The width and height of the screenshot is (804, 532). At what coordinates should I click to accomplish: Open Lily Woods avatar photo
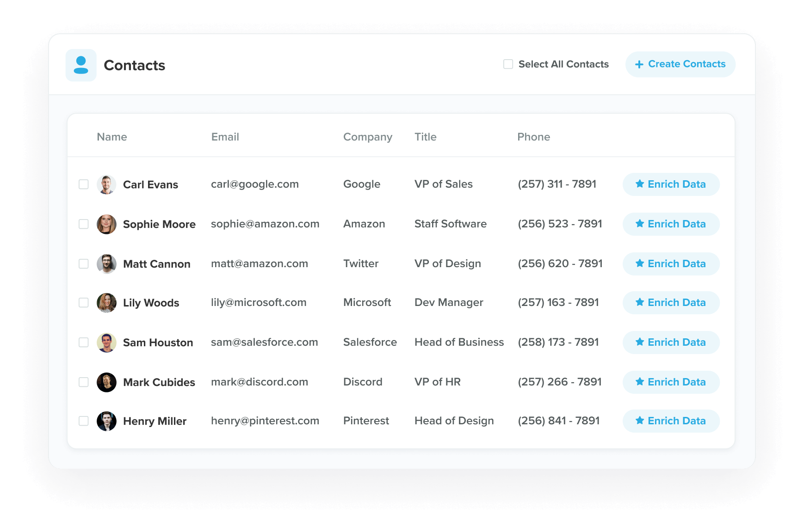point(106,303)
